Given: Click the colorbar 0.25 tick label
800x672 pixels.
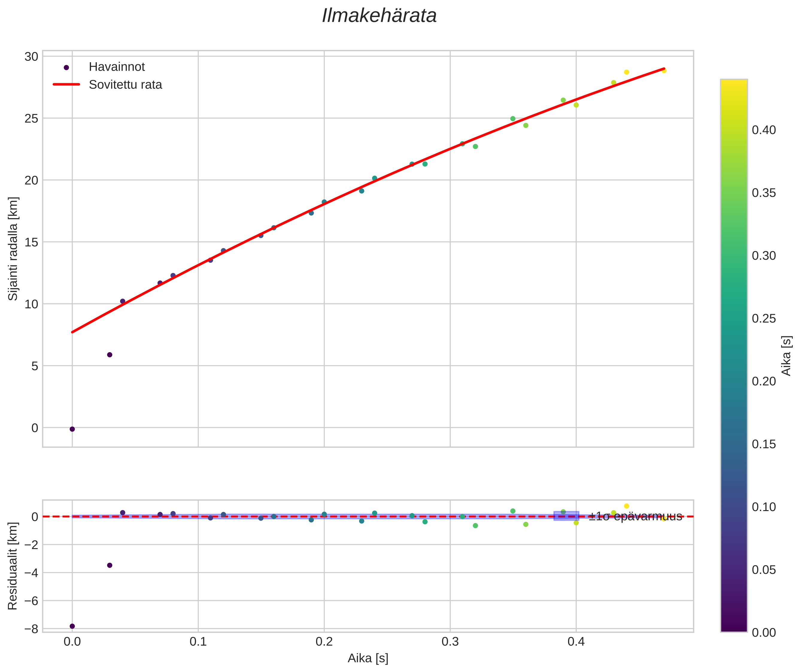Looking at the screenshot, I should pos(764,318).
